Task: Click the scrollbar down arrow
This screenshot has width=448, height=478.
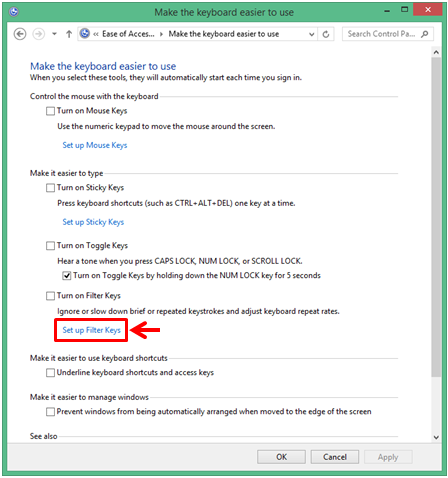Action: 436,437
